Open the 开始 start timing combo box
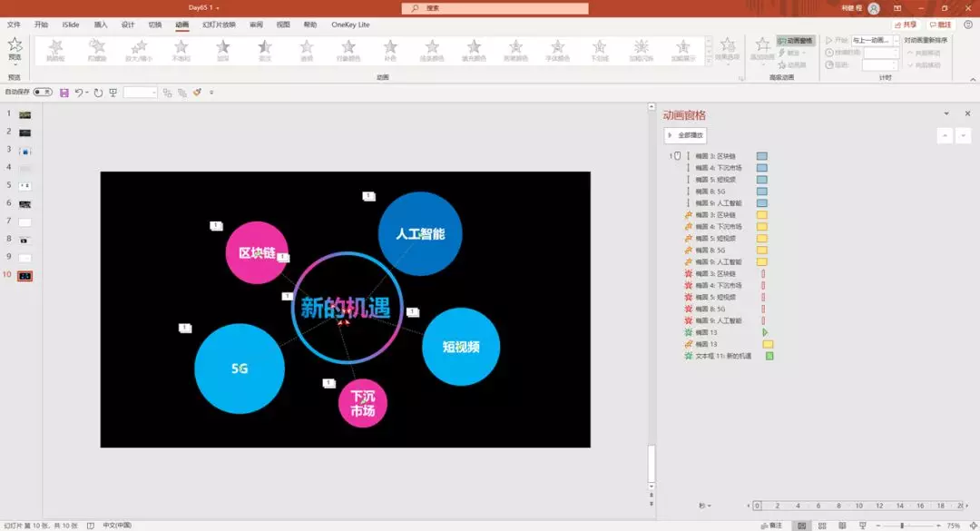The width and height of the screenshot is (980, 531). tap(875, 40)
